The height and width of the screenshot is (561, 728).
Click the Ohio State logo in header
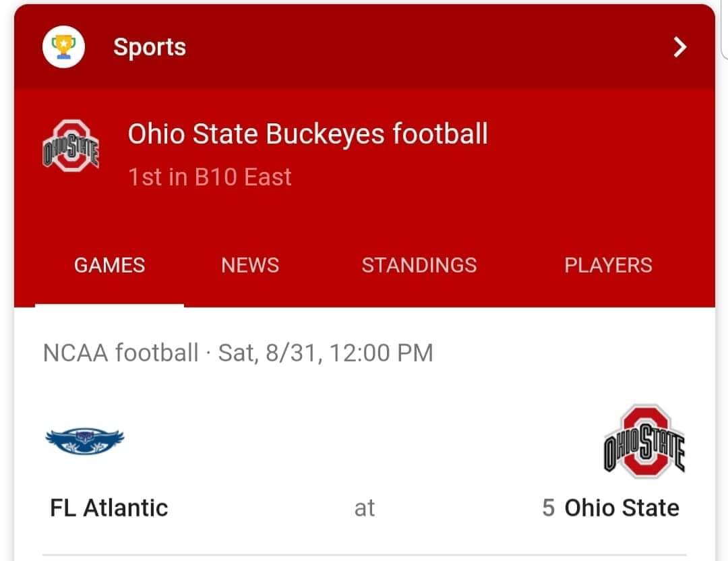(71, 146)
